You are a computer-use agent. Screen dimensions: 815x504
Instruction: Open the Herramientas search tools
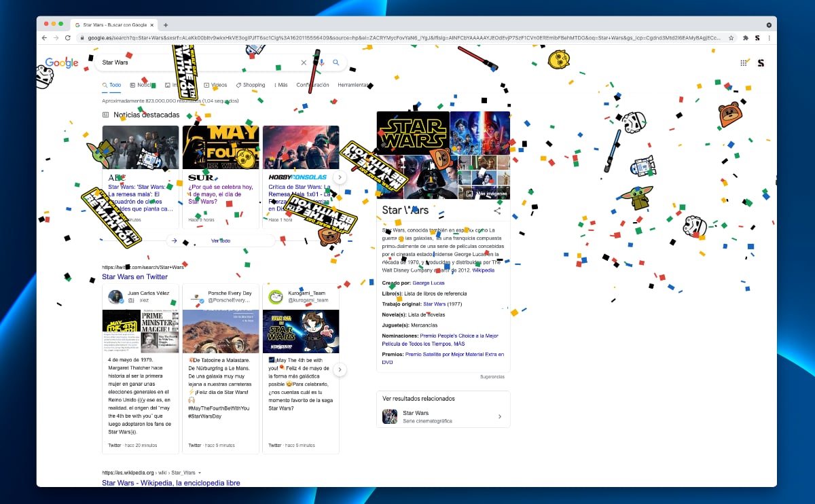(x=353, y=85)
